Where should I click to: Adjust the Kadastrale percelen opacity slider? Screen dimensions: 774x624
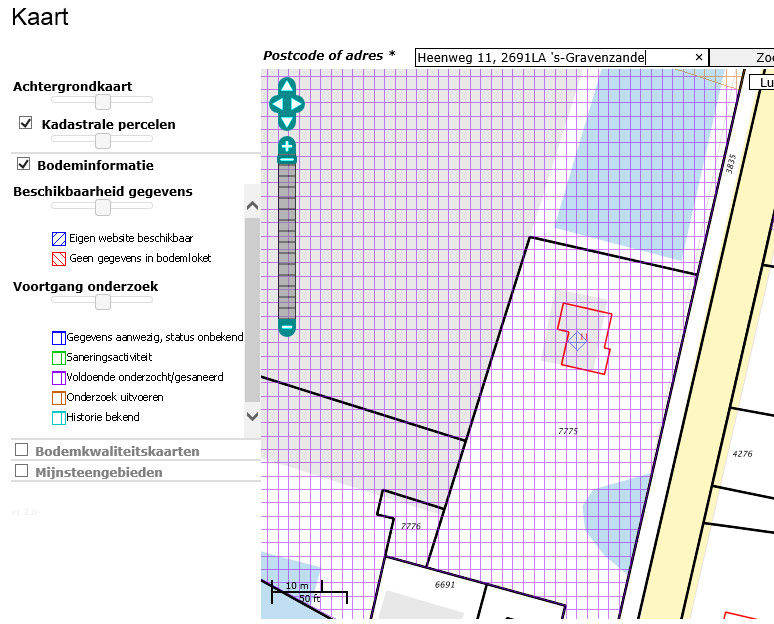pos(103,140)
